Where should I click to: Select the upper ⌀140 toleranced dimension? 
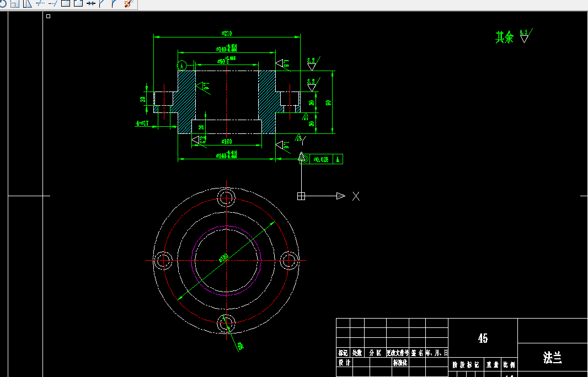[x=227, y=48]
